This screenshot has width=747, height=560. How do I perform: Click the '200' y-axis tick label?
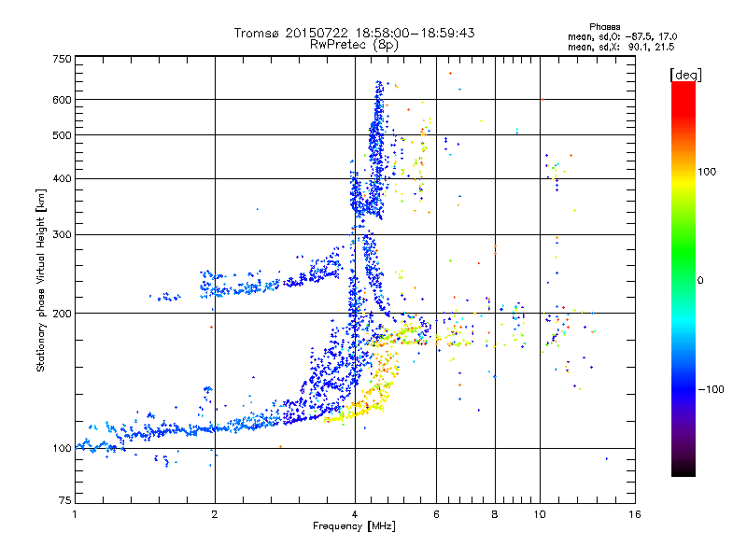click(62, 314)
